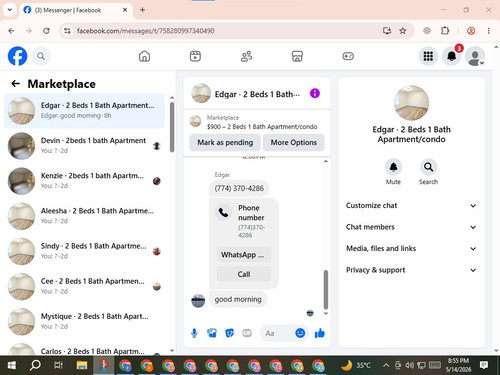Open the Friends icon in top navigation
Viewport: 500px width, 375px height.
click(x=246, y=56)
